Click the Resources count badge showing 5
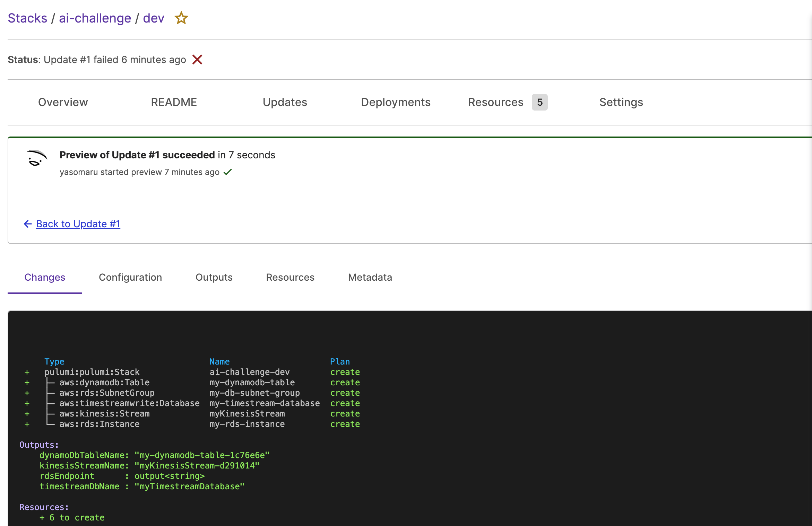Screen dimensions: 812x526 (539, 102)
